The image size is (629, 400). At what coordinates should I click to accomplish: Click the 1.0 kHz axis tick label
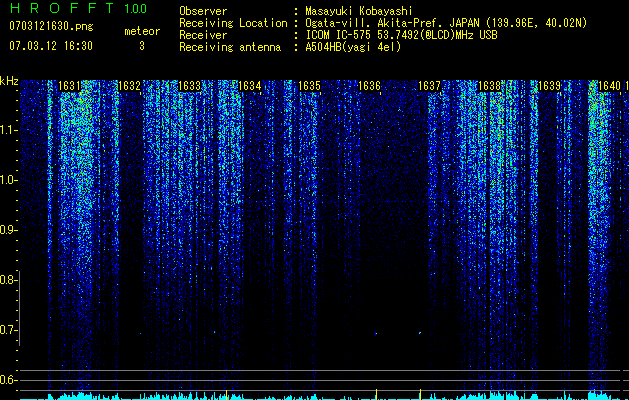(8, 180)
